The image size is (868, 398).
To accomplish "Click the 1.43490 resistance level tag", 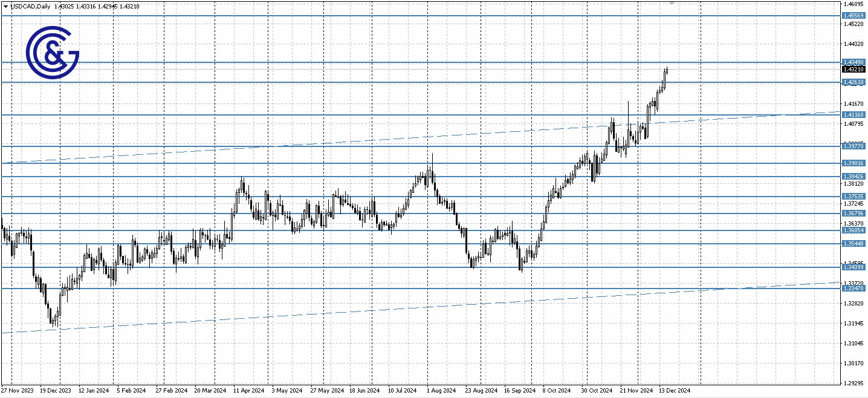I will [854, 62].
